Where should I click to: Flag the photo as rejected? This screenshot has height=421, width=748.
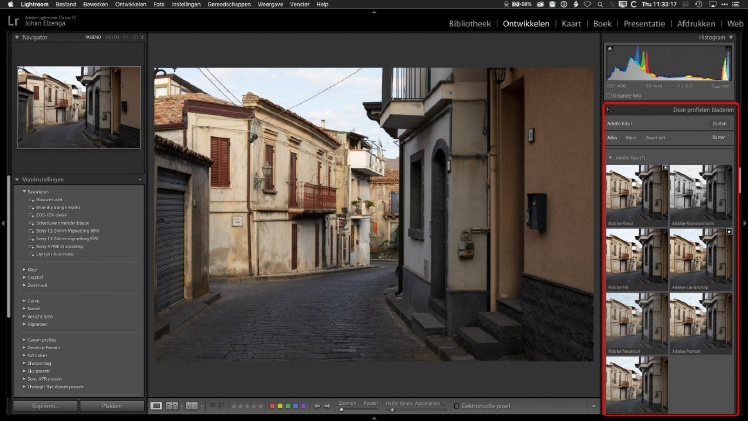[221, 406]
